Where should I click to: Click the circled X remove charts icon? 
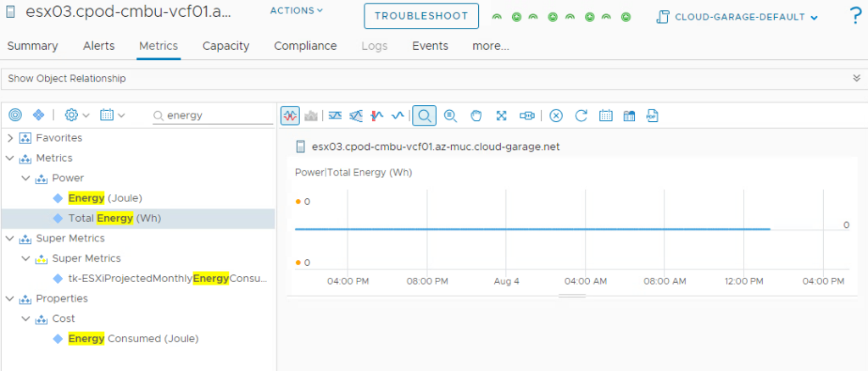[556, 115]
